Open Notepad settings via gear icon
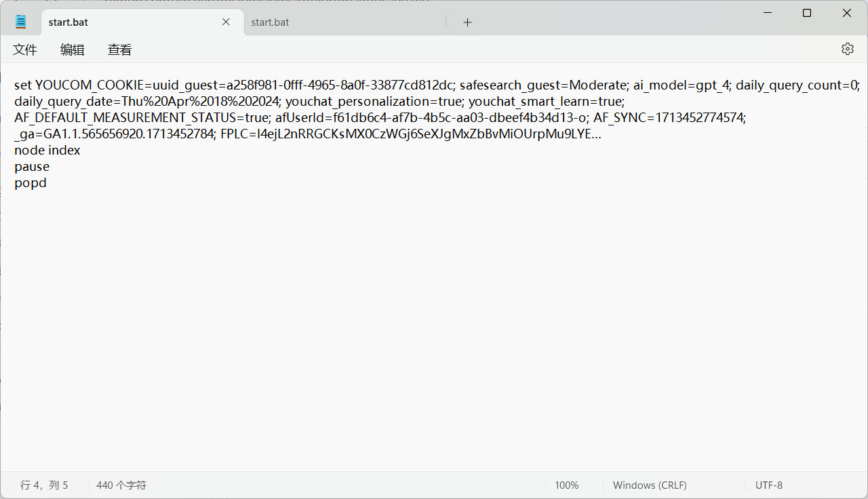868x499 pixels. 847,49
